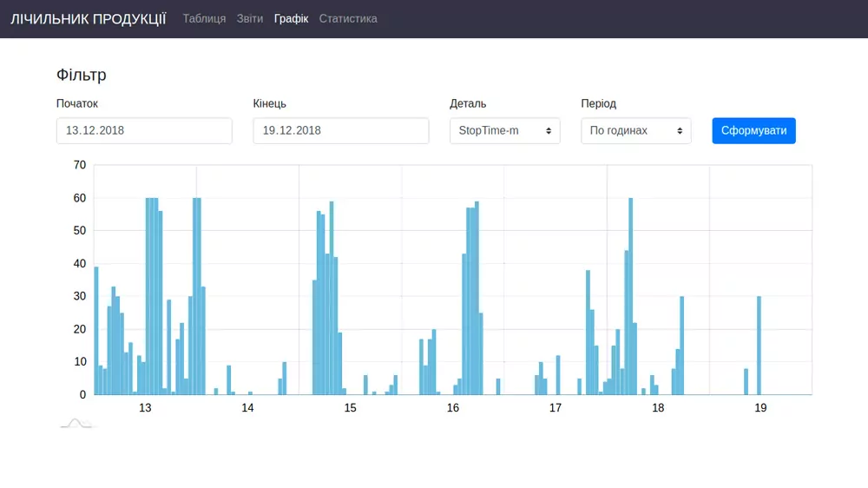This screenshot has width=868, height=488.
Task: Click the x-axis label 14
Action: pyautogui.click(x=247, y=408)
